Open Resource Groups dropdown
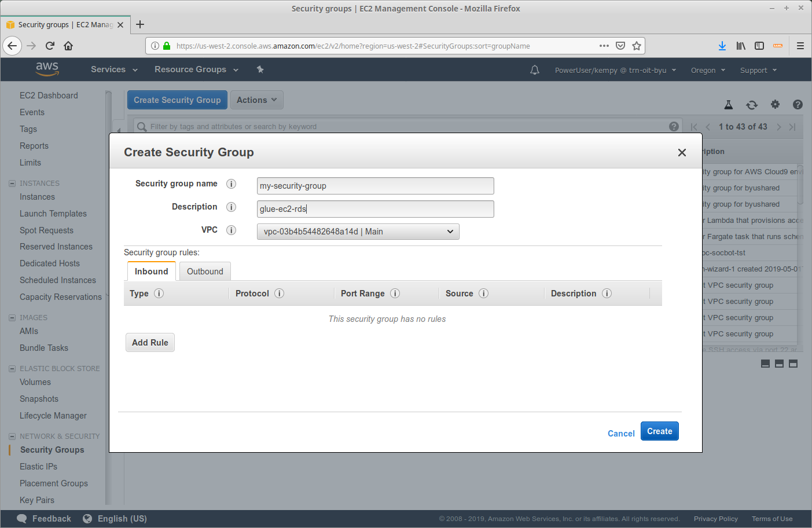This screenshot has height=528, width=812. (196, 69)
